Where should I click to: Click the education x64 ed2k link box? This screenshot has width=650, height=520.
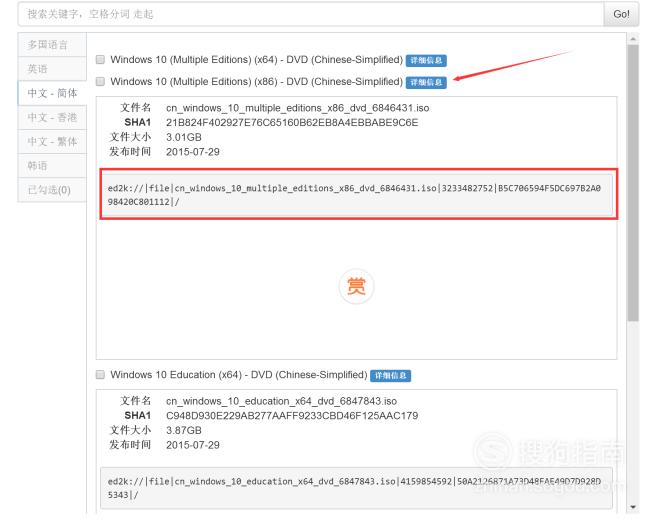pos(357,488)
